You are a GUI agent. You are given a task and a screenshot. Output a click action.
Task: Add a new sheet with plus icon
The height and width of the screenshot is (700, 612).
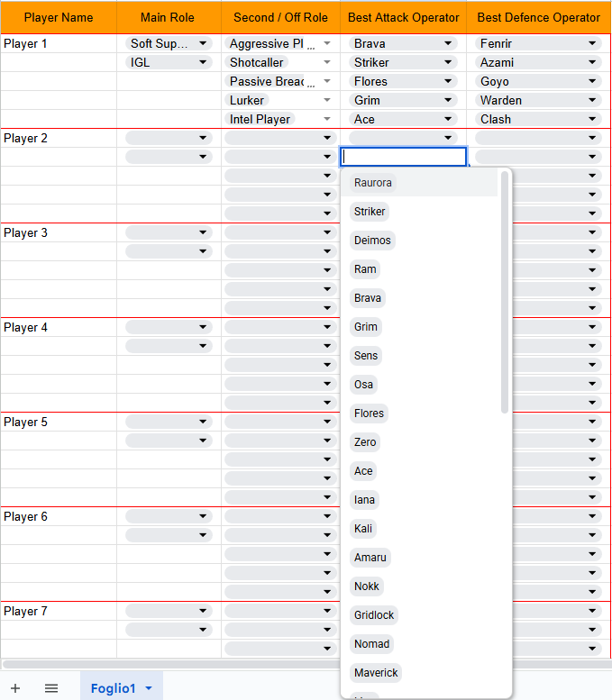[15, 688]
